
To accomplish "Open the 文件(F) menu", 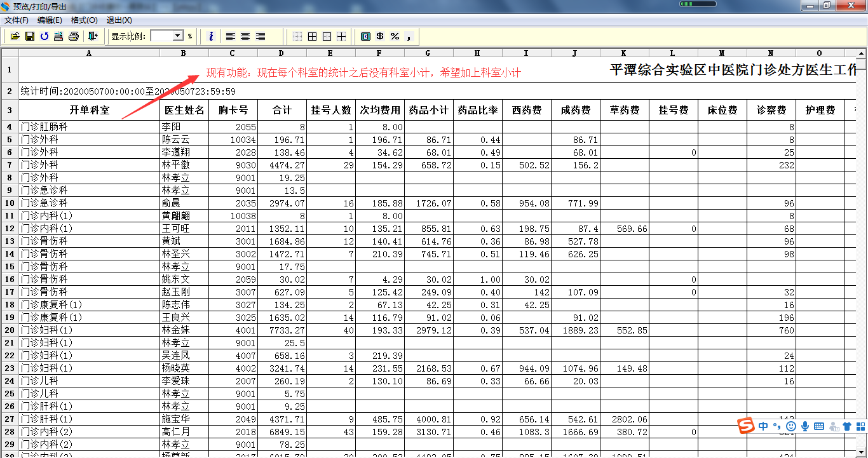I will 17,20.
